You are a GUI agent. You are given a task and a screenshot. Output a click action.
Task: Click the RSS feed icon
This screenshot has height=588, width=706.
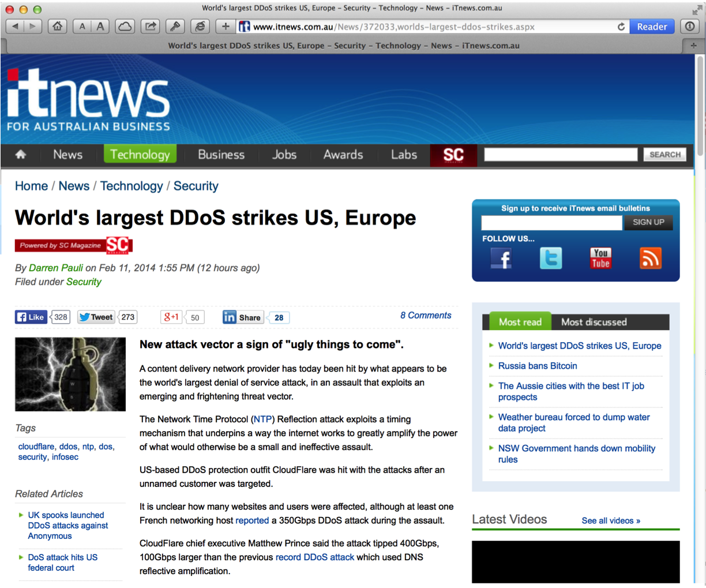(650, 259)
